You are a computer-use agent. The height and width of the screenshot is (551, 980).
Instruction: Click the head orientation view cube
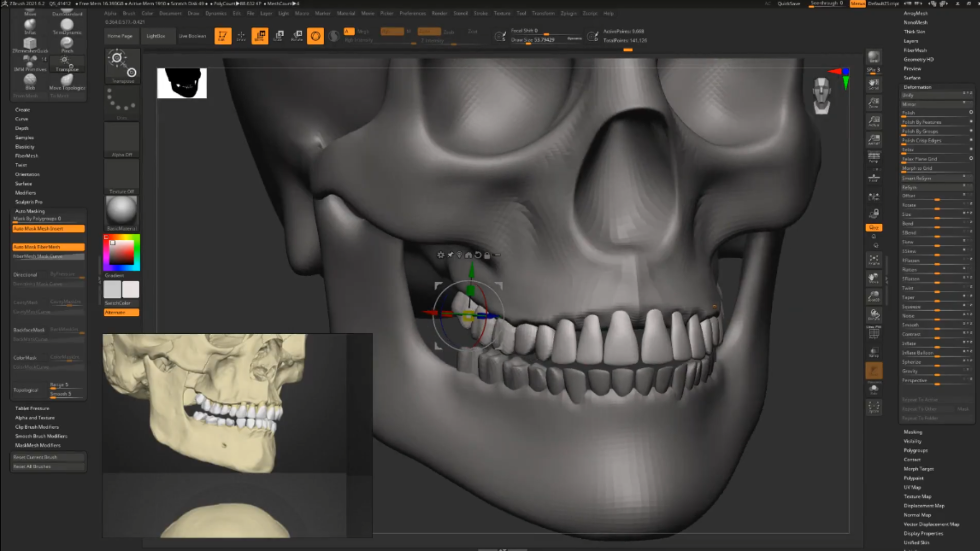click(x=821, y=96)
